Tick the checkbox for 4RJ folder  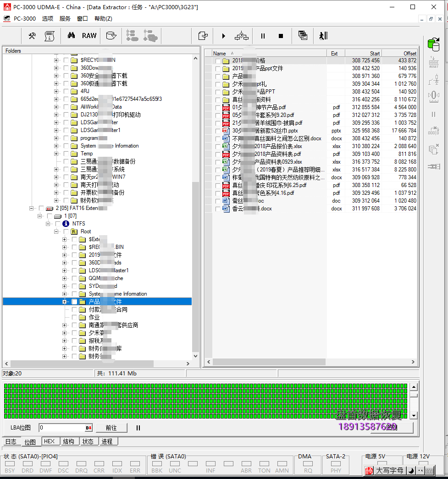[x=66, y=91]
